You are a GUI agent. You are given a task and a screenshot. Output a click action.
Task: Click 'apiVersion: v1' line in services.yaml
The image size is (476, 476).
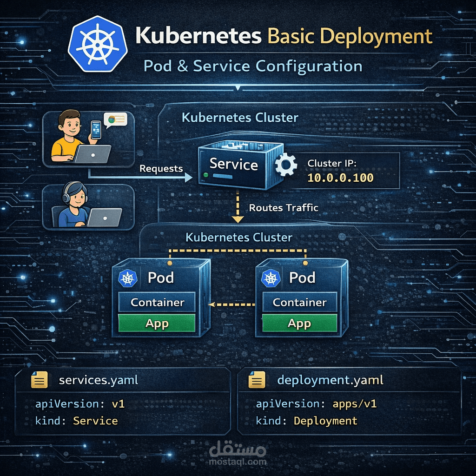[80, 404]
